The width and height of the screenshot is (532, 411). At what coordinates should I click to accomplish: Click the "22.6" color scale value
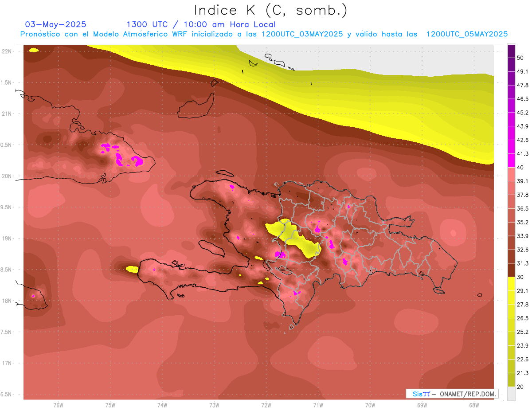[x=523, y=359]
